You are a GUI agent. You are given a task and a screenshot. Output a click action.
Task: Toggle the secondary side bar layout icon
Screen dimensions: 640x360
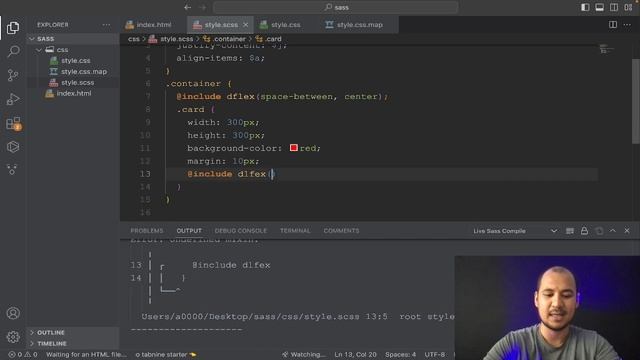pyautogui.click(x=613, y=7)
